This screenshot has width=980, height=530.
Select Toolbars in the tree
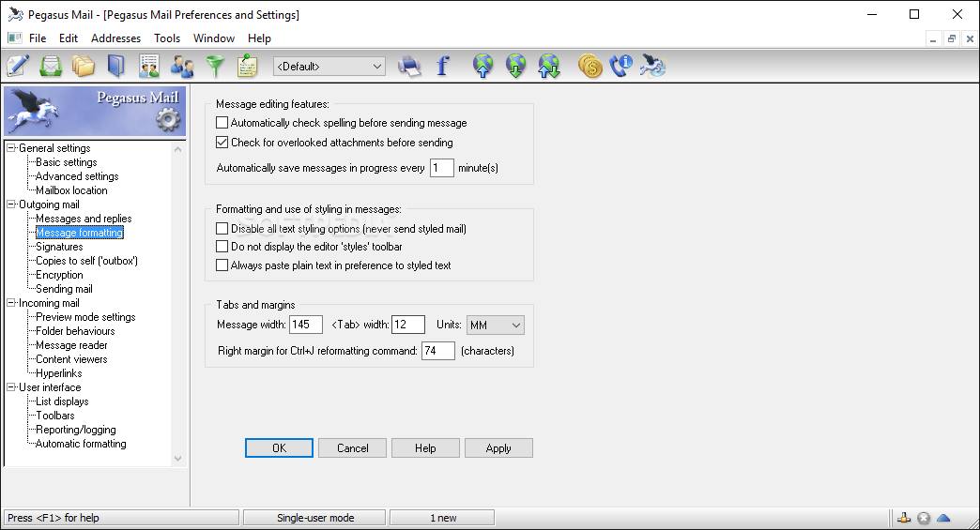click(55, 416)
